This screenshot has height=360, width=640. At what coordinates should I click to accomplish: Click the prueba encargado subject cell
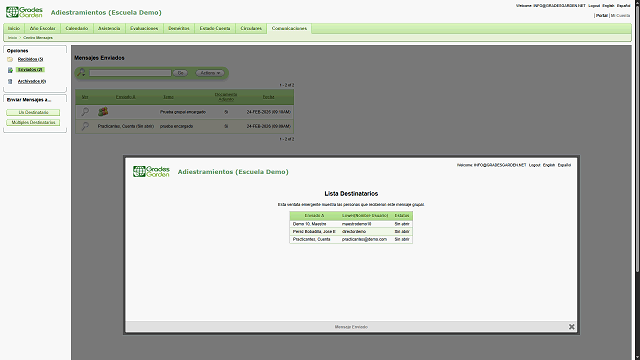[x=176, y=126]
